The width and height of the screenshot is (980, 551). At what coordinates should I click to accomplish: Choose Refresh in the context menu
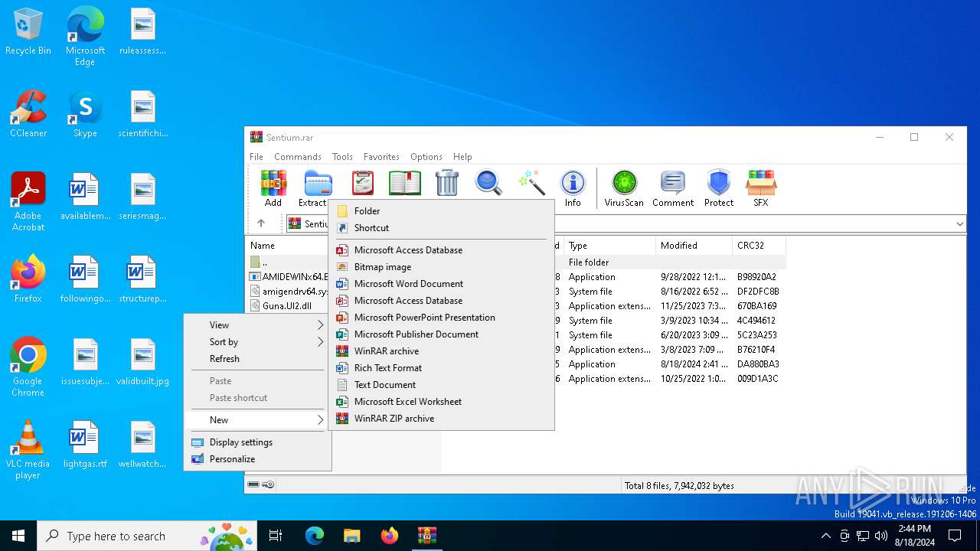257,359
